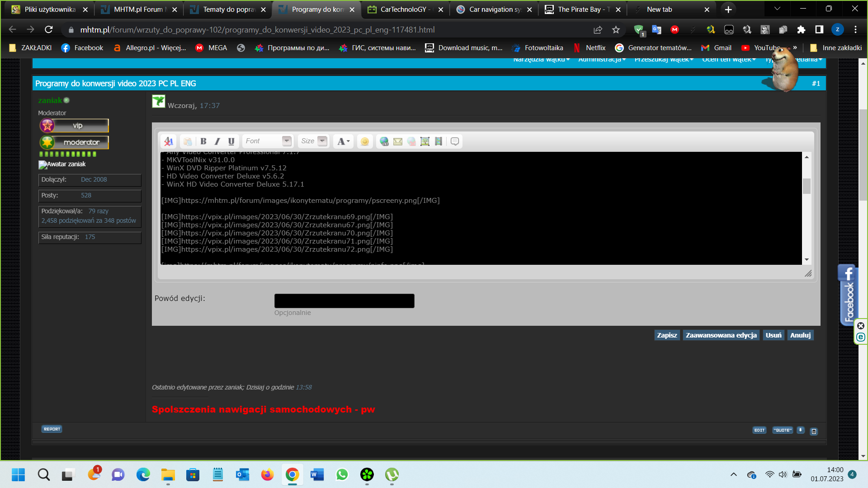Switch to the MHTM.pl Forum tab
868x488 pixels.
click(x=138, y=9)
